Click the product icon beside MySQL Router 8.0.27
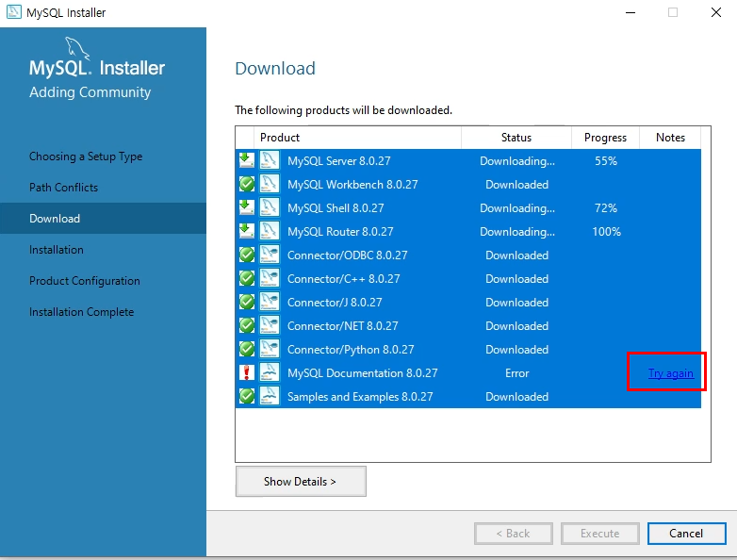This screenshot has height=560, width=737. click(270, 231)
